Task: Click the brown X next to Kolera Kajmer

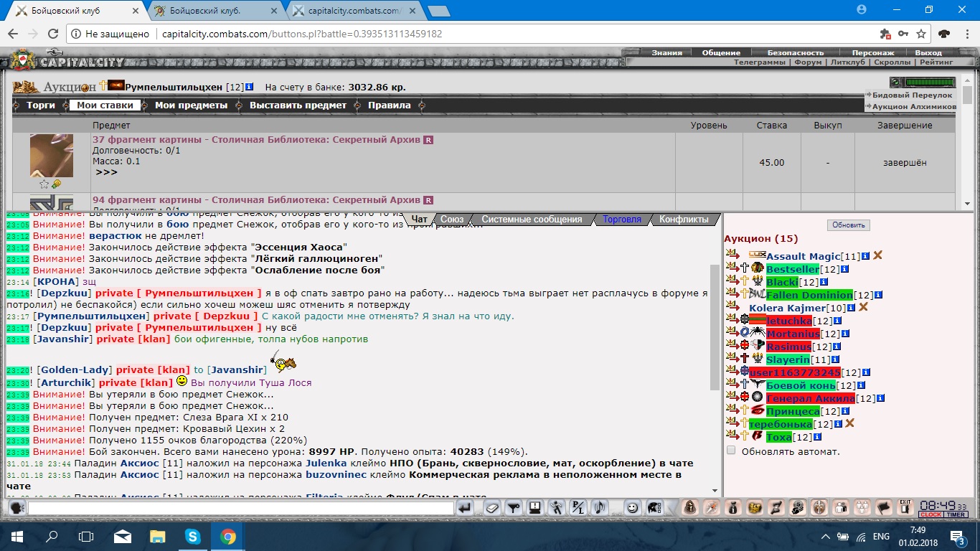Action: coord(863,307)
